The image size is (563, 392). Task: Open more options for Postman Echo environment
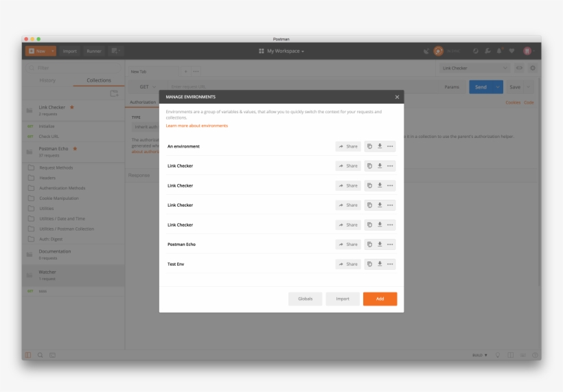click(390, 244)
